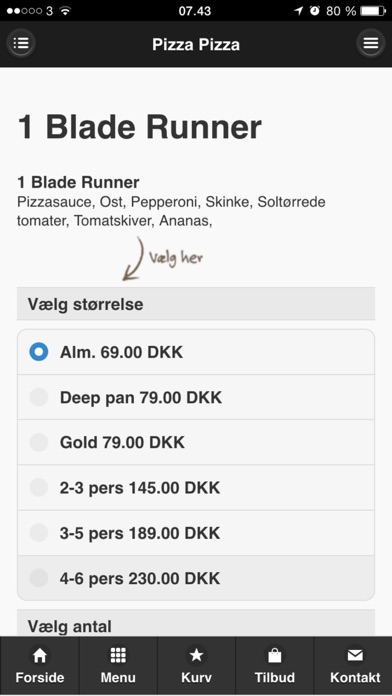Tap the Forside home icon
The image size is (392, 696).
40,655
